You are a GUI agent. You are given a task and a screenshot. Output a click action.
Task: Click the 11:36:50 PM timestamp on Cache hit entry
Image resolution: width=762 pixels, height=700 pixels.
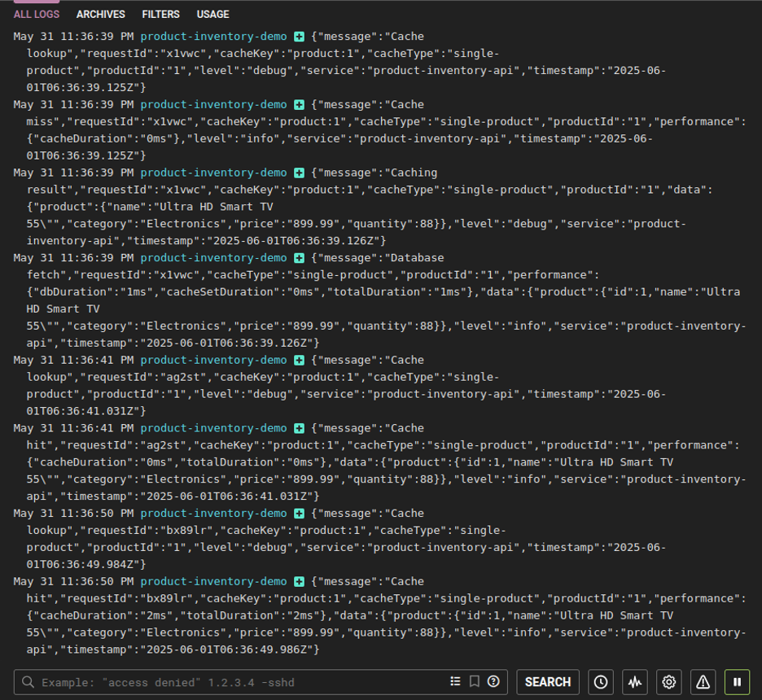(73, 581)
